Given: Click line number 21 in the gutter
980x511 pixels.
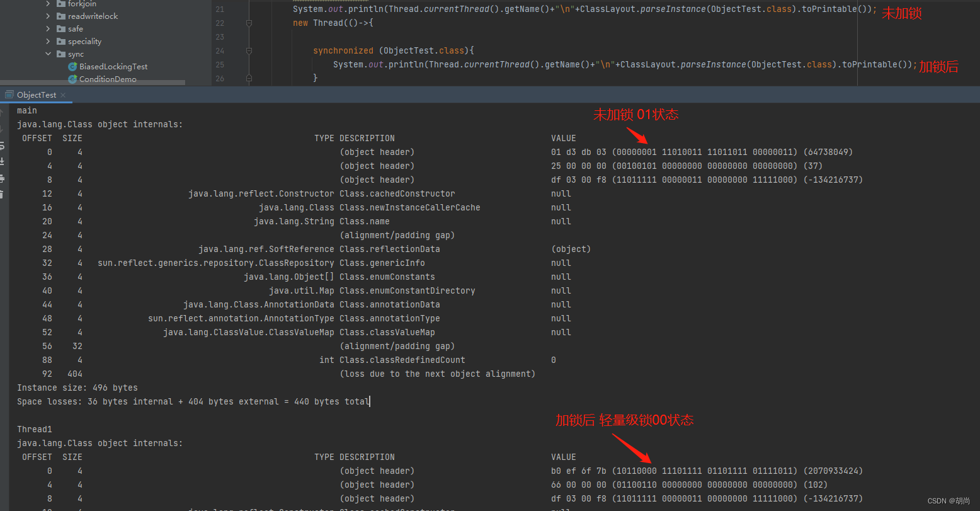Looking at the screenshot, I should point(219,9).
